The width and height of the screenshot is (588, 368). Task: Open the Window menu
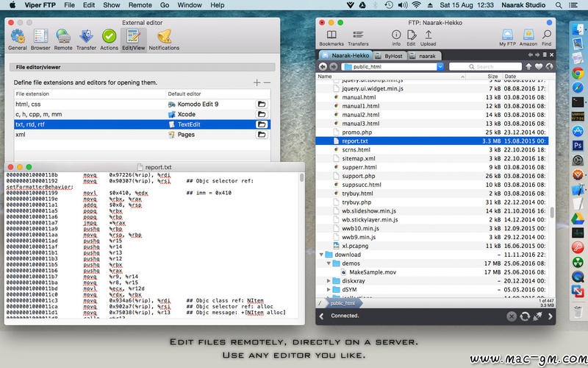190,5
